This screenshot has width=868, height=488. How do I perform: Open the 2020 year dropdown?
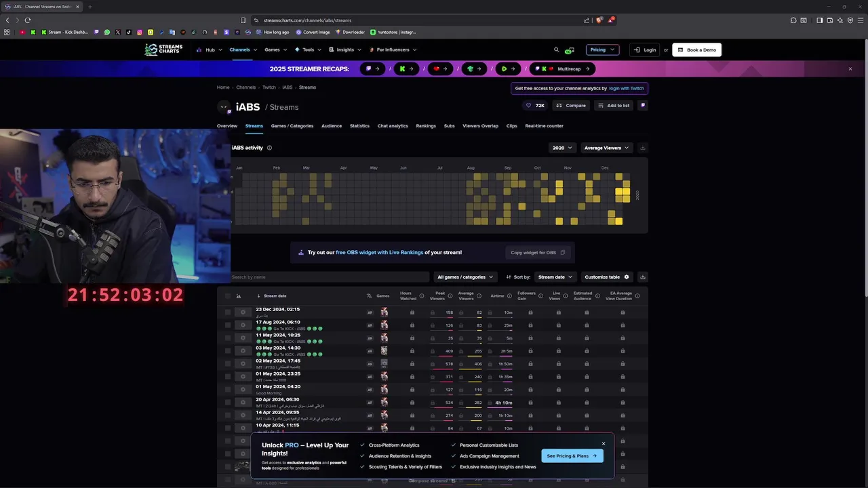pyautogui.click(x=561, y=148)
